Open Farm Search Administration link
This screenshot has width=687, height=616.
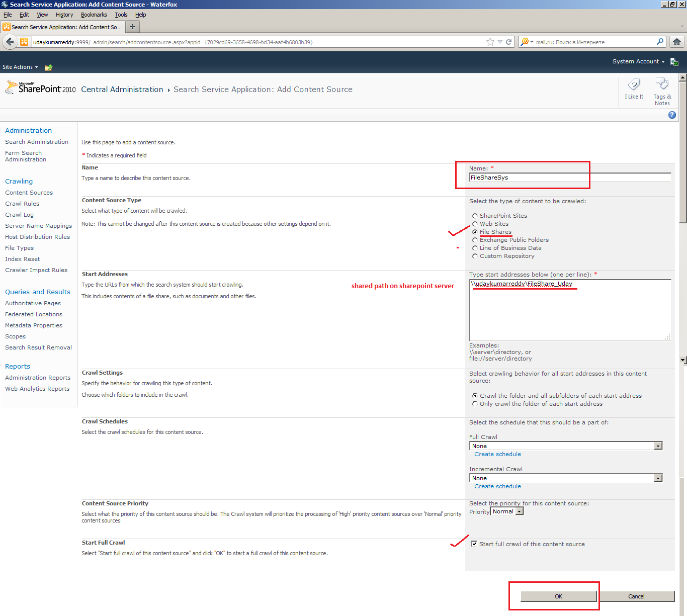click(x=26, y=156)
